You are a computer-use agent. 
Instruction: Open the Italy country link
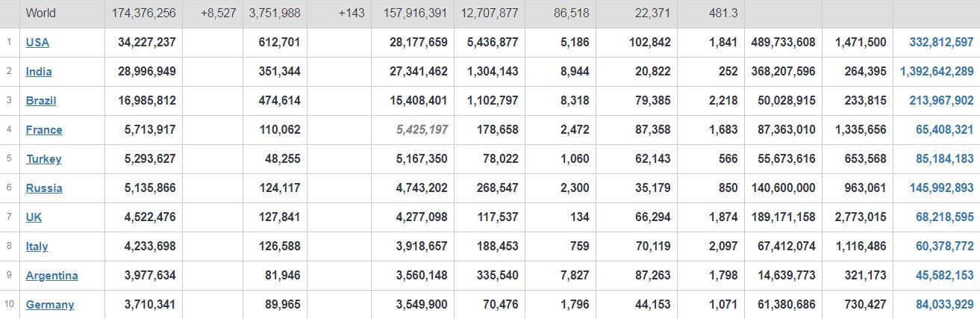coord(37,247)
